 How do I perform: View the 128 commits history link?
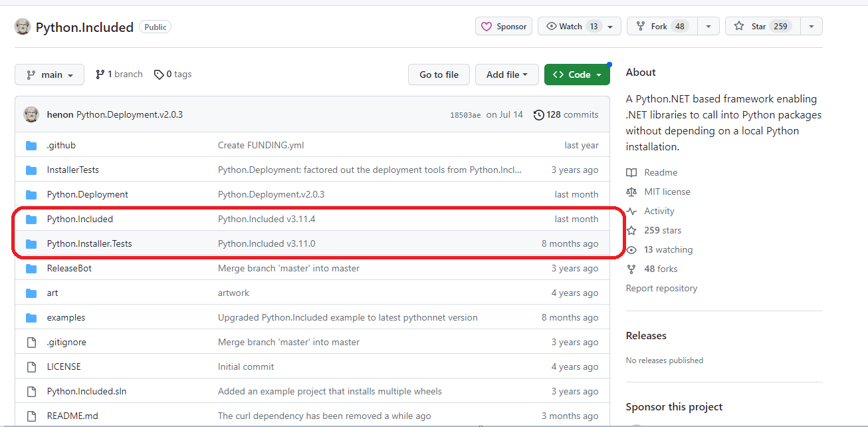[x=566, y=114]
